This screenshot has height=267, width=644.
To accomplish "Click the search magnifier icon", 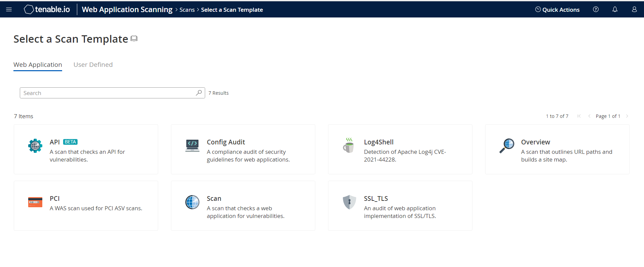I will (199, 93).
